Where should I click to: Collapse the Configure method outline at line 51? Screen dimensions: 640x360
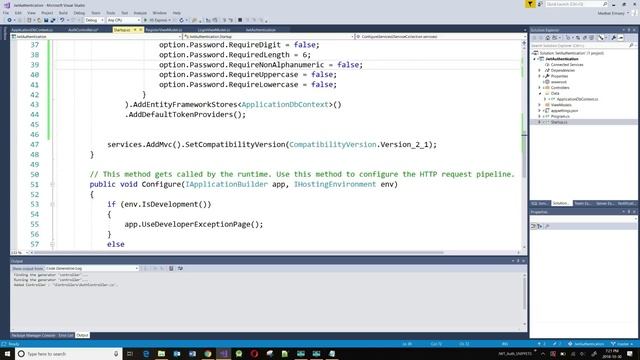(x=52, y=184)
